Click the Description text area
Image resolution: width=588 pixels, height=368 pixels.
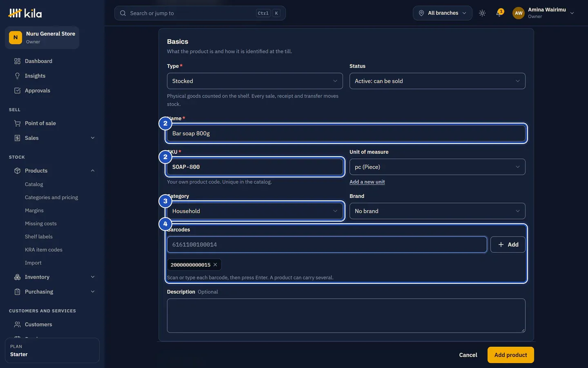[346, 316]
